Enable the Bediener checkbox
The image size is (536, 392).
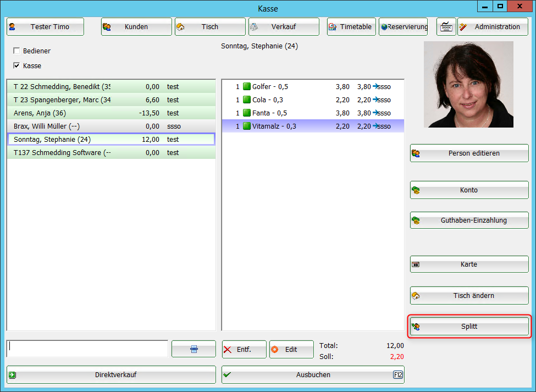coord(16,51)
